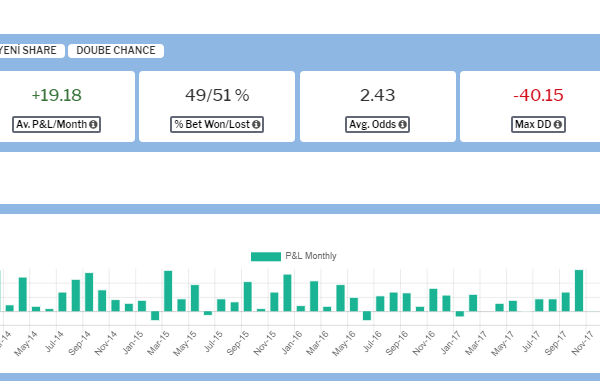Click info icon next to Max DD
600x392 pixels.
[558, 124]
